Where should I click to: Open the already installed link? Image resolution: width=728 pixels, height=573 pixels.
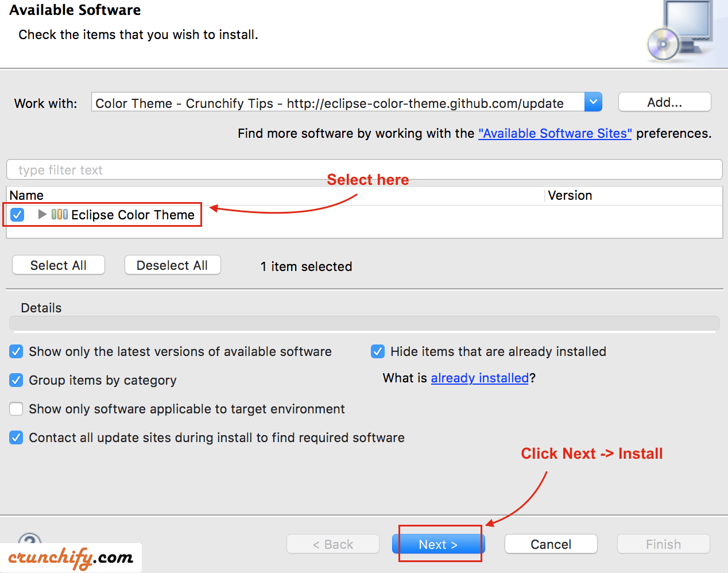[x=479, y=378]
